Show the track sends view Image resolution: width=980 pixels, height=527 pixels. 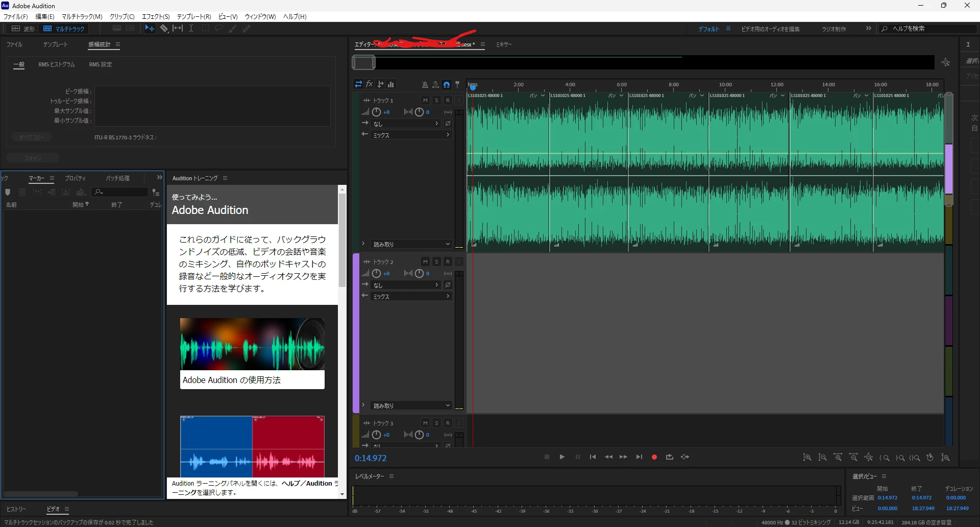pos(380,84)
